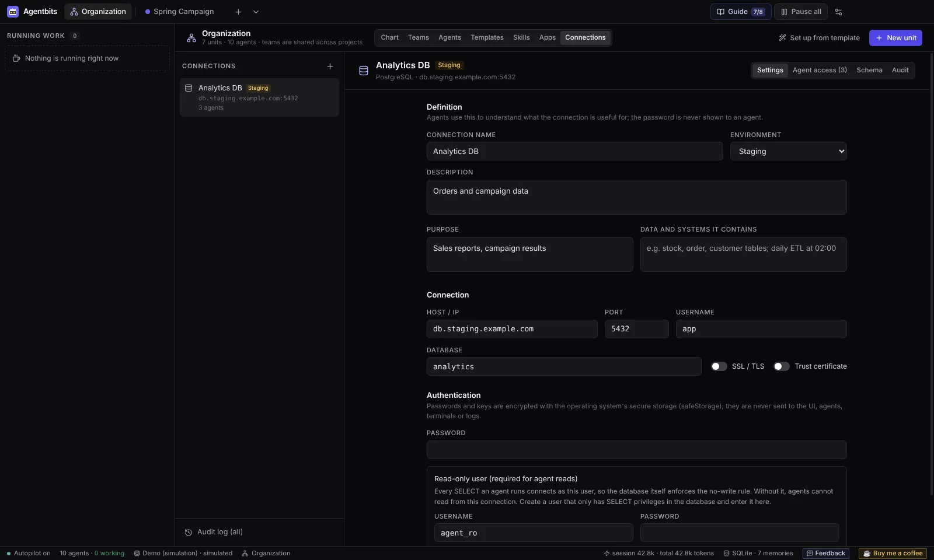Select Analytics DB connection in the list
This screenshot has height=560, width=934.
coord(259,97)
